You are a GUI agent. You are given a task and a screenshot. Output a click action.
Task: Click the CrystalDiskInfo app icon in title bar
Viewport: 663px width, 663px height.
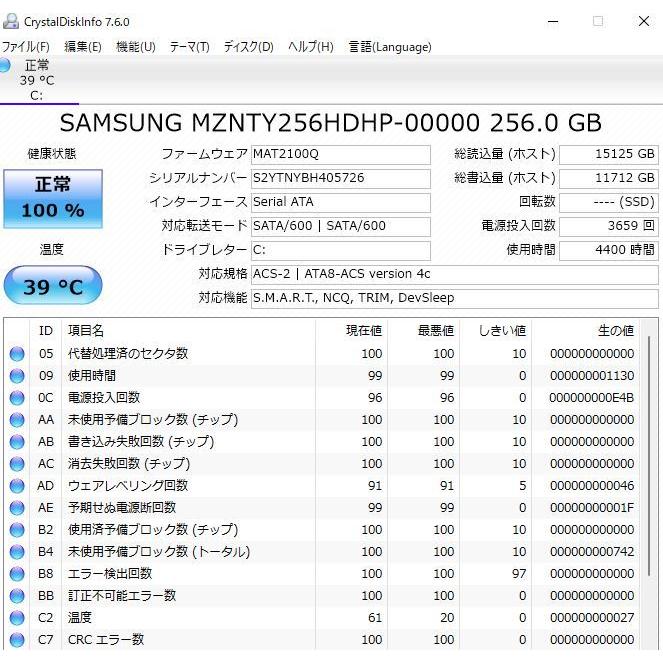11,21
